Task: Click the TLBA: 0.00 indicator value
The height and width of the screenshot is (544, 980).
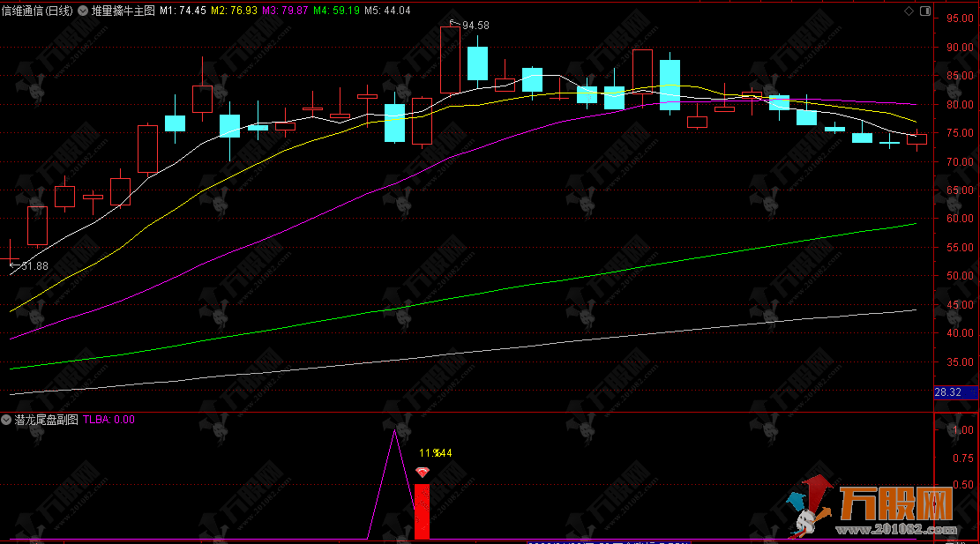Action: pyautogui.click(x=108, y=421)
